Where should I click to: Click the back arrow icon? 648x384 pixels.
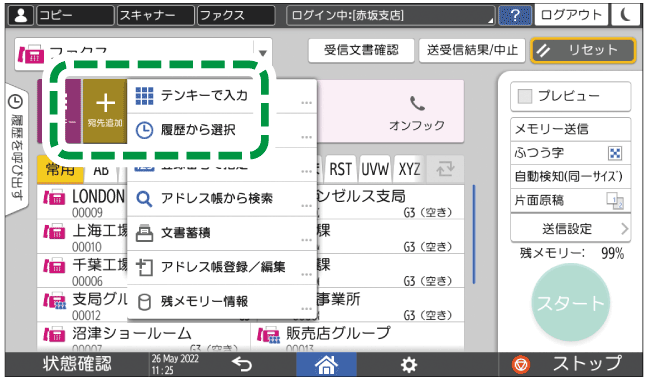[x=242, y=364]
